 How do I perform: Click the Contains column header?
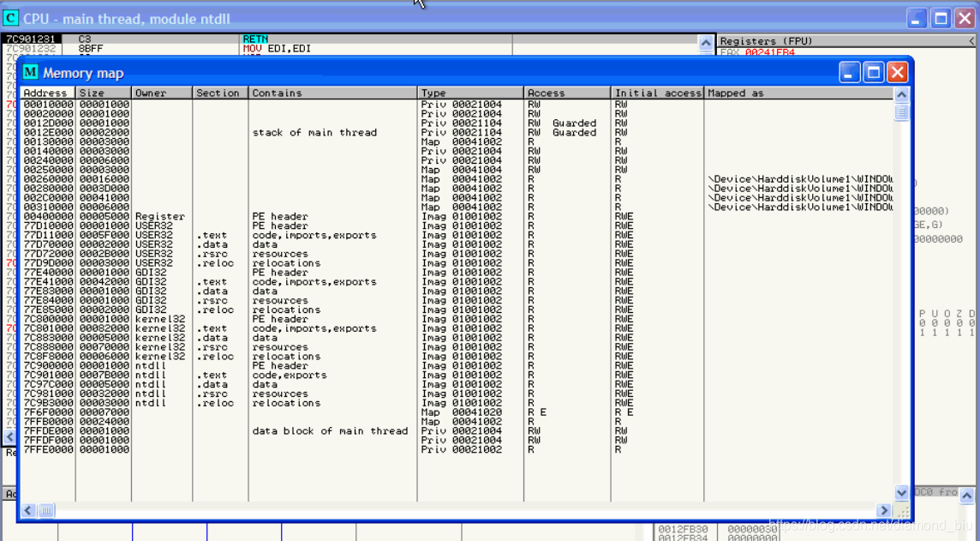tap(332, 93)
